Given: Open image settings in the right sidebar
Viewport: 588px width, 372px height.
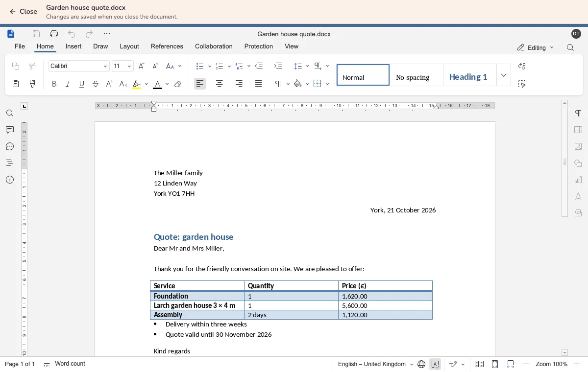Looking at the screenshot, I should click(x=578, y=146).
